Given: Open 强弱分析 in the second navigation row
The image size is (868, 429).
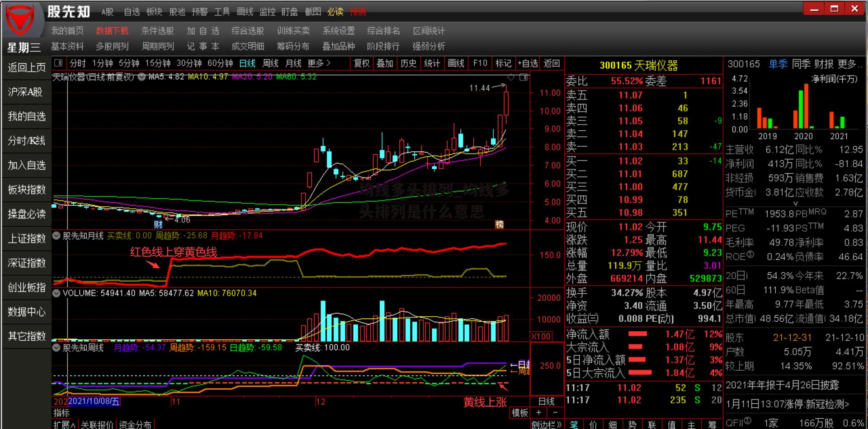Looking at the screenshot, I should (429, 46).
